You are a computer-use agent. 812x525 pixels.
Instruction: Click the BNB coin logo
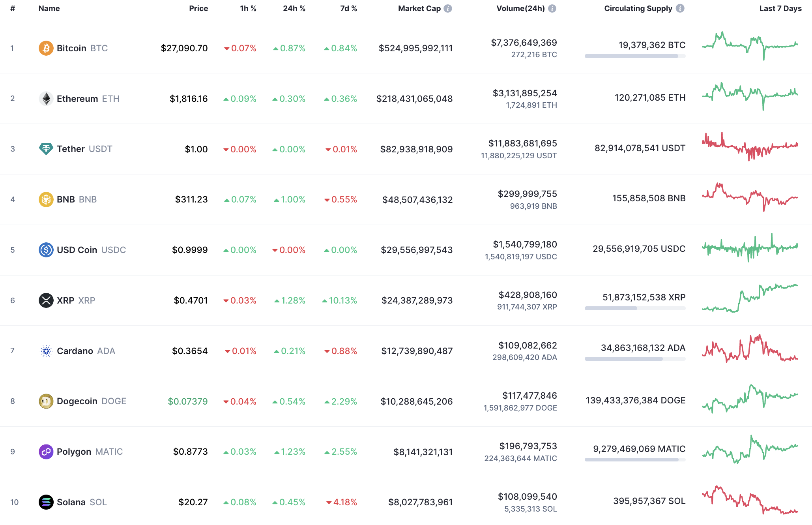click(x=46, y=199)
